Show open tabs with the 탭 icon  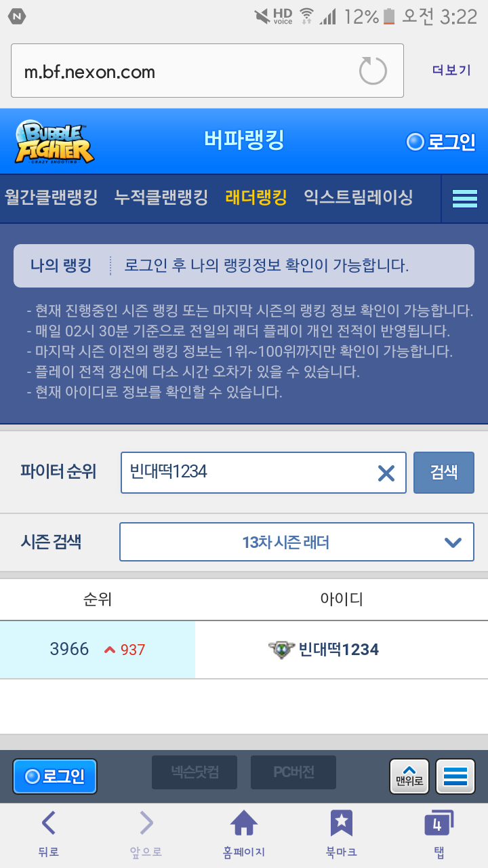pos(438,834)
